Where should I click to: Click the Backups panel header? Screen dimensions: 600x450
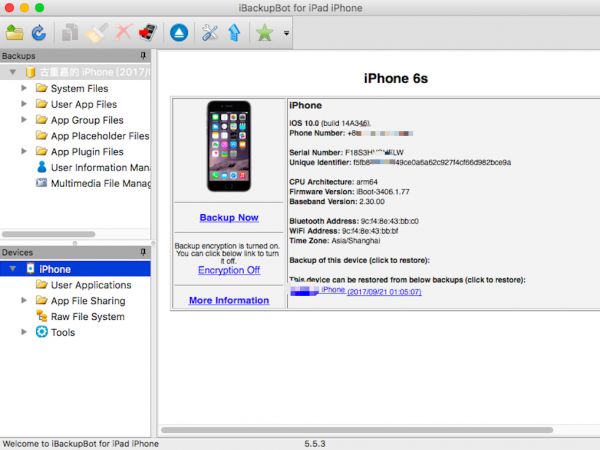click(75, 56)
